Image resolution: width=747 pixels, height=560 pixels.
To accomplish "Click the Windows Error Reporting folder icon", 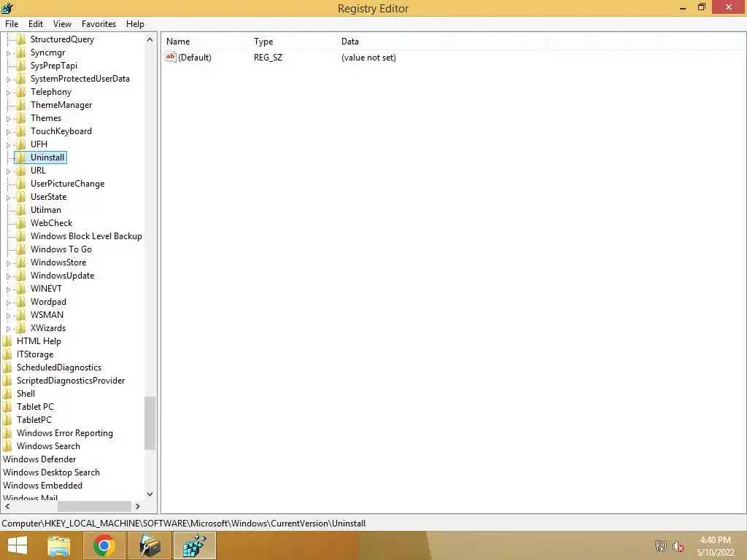I will click(x=7, y=433).
